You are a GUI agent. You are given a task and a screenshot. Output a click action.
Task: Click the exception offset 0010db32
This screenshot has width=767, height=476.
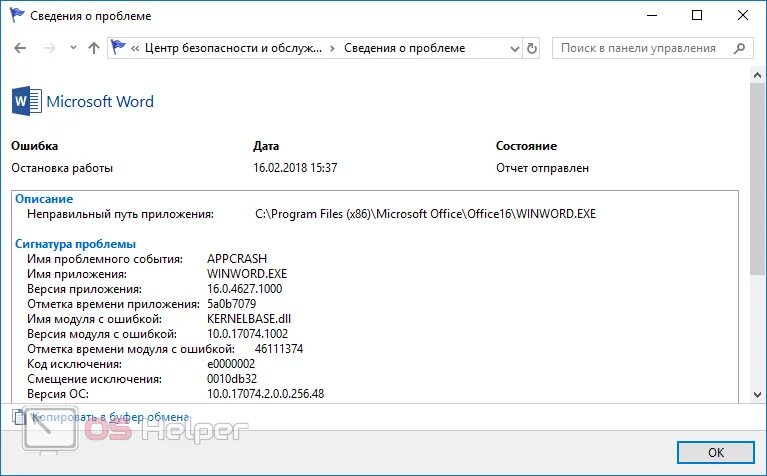[x=232, y=379]
